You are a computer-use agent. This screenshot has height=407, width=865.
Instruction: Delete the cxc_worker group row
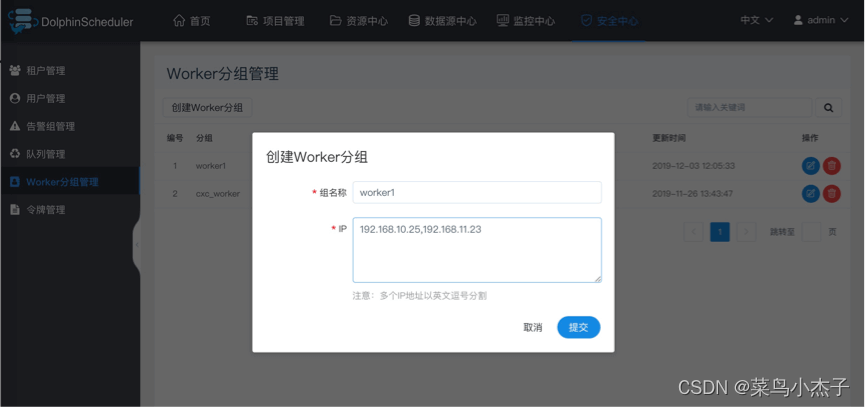[x=832, y=194]
